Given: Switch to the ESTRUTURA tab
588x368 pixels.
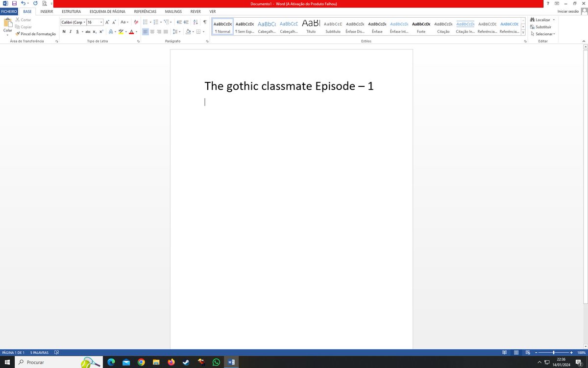Looking at the screenshot, I should [x=71, y=11].
